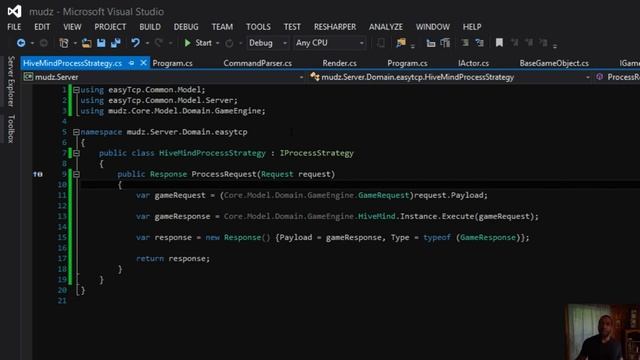This screenshot has height=360, width=640.
Task: Click the Visual Studio logo icon
Action: pyautogui.click(x=14, y=11)
